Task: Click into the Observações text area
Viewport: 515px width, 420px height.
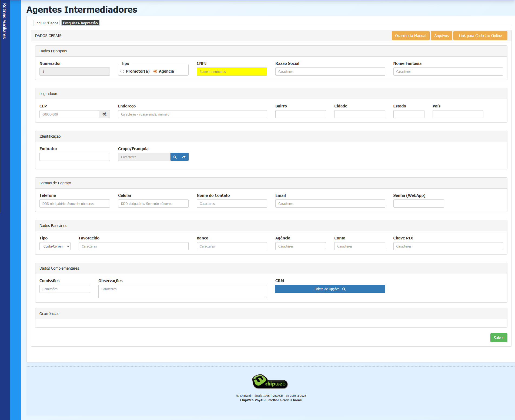Action: [x=183, y=292]
